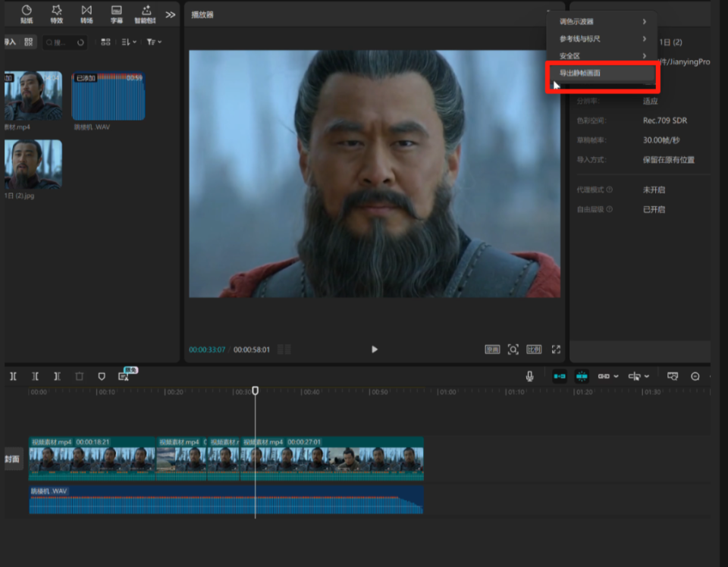Click the 播放器 player panel title
The width and height of the screenshot is (728, 567).
[x=202, y=15]
